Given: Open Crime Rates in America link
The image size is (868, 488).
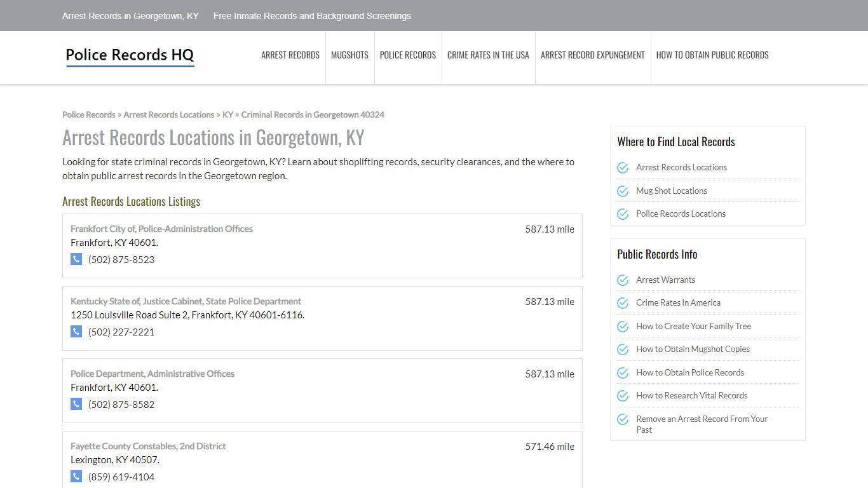Looking at the screenshot, I should [x=678, y=303].
